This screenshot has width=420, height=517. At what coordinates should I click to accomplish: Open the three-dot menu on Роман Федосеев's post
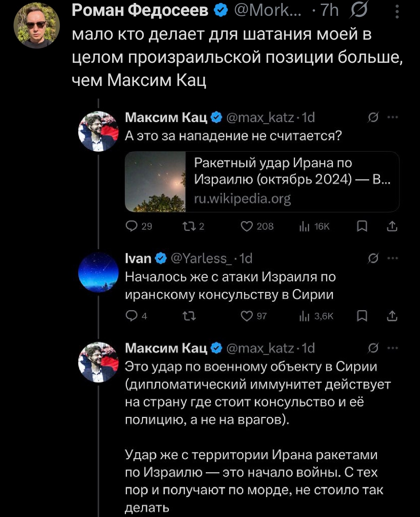[397, 11]
